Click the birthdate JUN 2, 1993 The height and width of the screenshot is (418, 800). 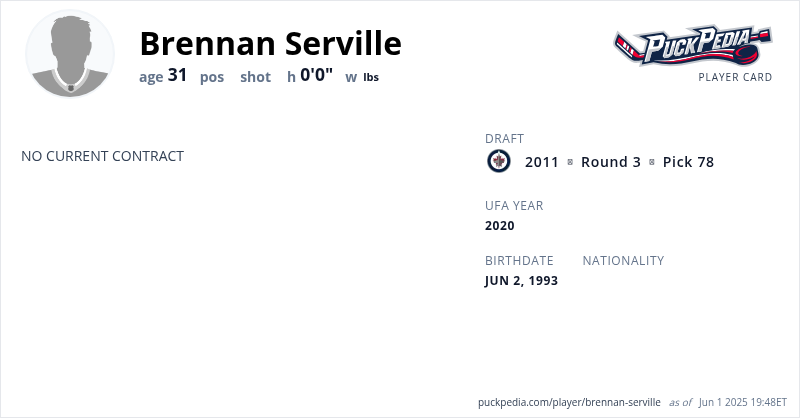click(x=521, y=281)
